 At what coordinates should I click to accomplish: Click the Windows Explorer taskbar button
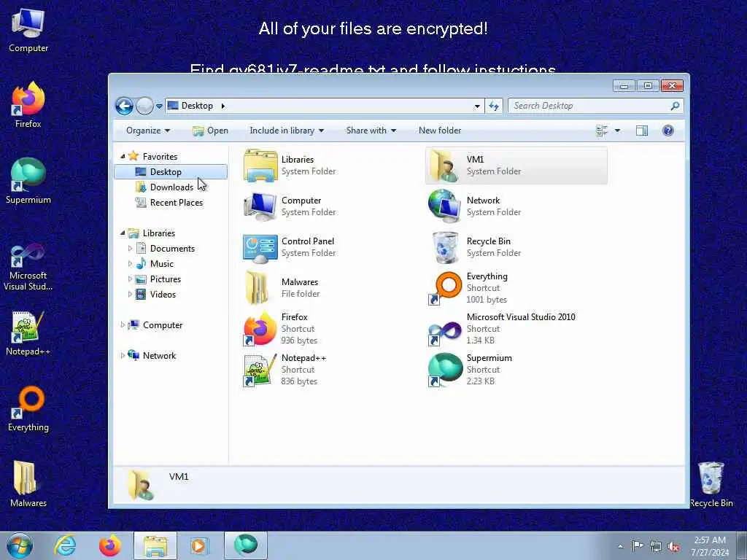155,545
